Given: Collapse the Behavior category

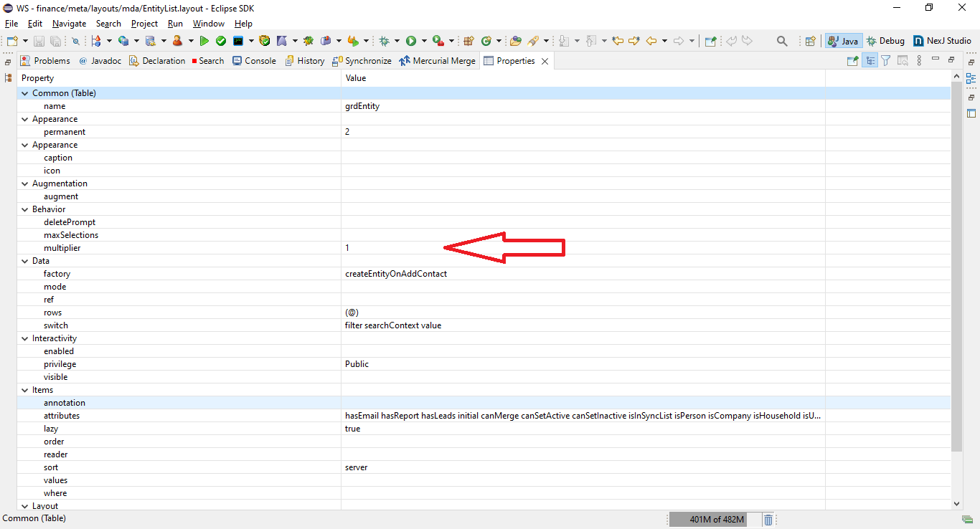Looking at the screenshot, I should point(24,209).
